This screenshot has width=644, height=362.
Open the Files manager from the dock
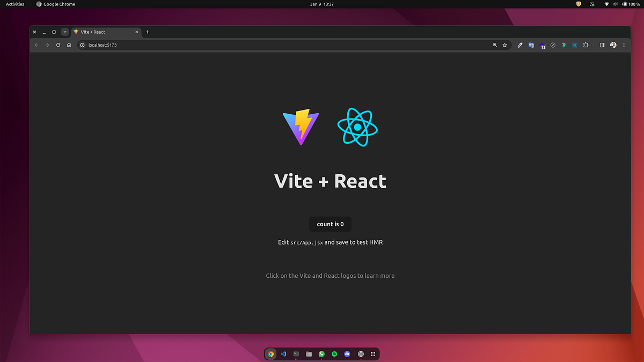pyautogui.click(x=309, y=354)
